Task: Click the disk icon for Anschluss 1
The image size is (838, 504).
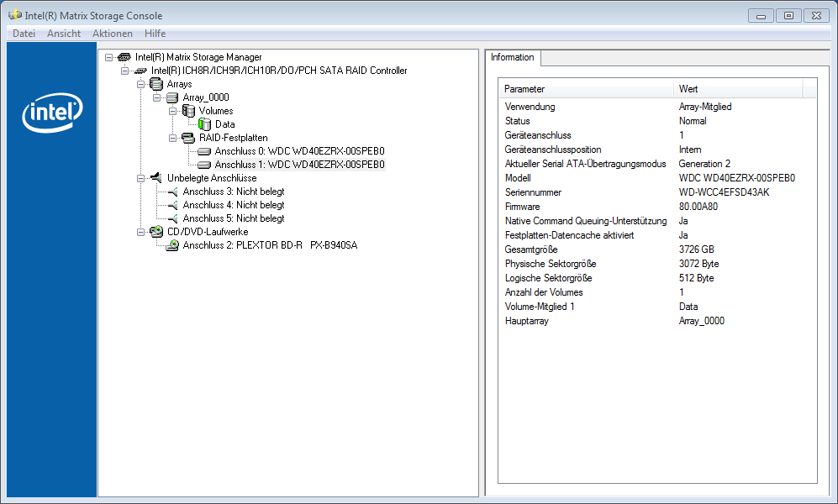Action: click(x=204, y=165)
